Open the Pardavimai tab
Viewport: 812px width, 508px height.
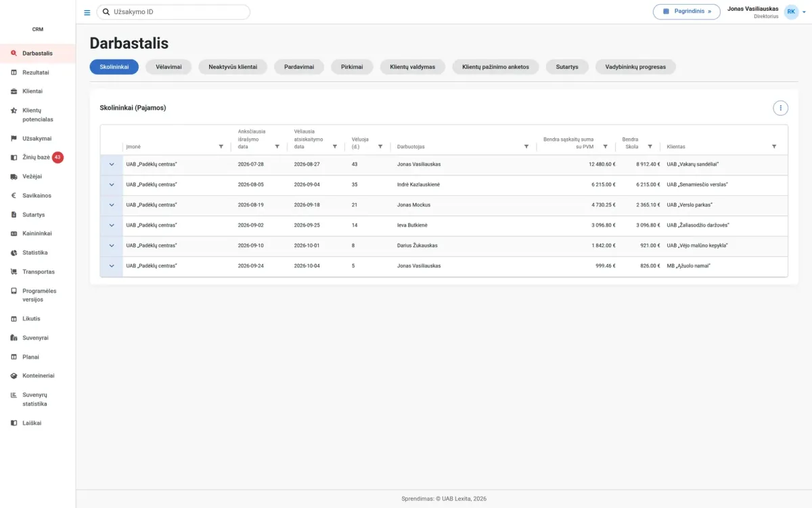[x=299, y=67]
